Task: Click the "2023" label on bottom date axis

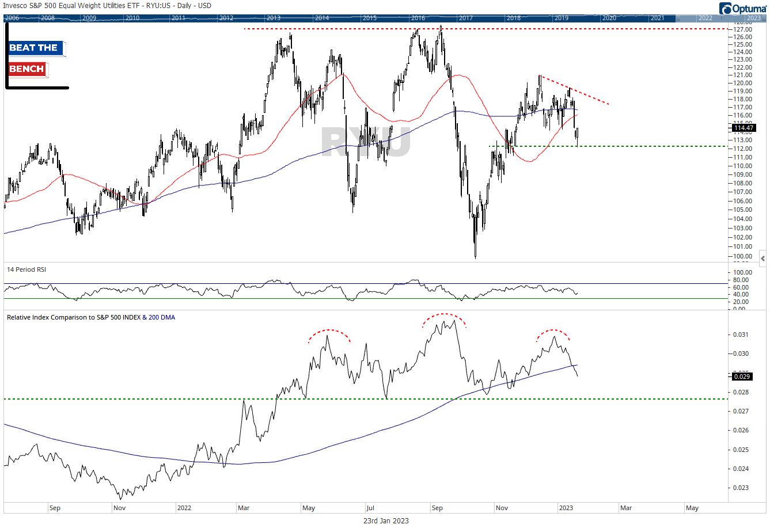Action: coord(566,508)
